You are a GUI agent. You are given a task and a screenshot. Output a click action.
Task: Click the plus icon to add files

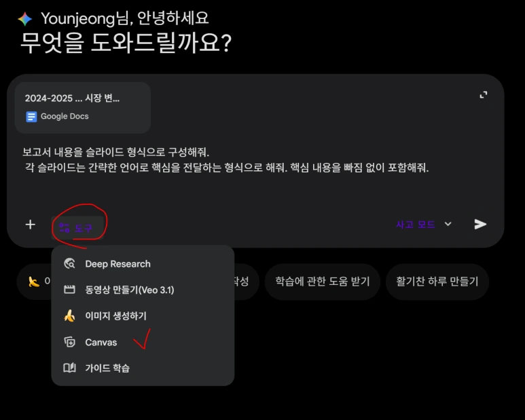point(31,225)
